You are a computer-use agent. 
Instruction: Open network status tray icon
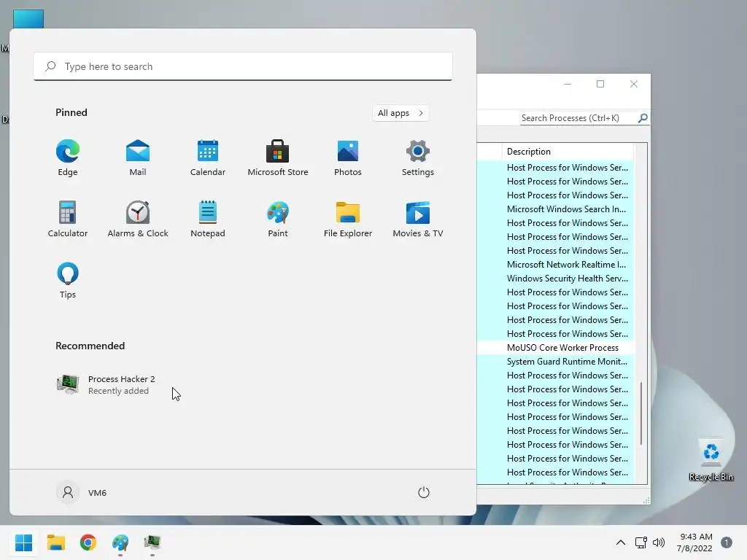(x=640, y=542)
